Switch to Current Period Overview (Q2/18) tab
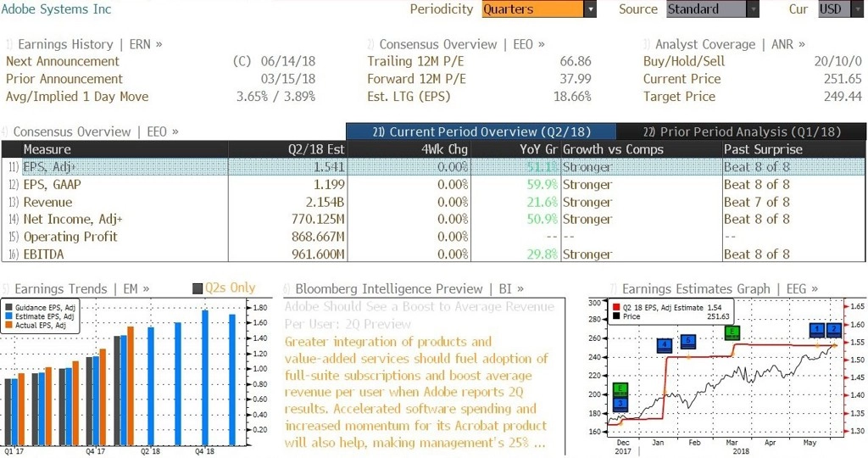 tap(481, 131)
